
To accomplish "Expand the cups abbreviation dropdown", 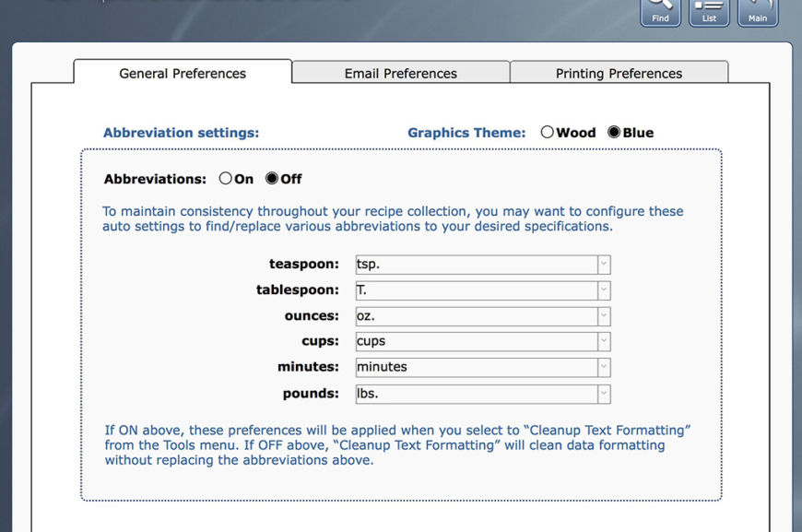I will pos(604,341).
